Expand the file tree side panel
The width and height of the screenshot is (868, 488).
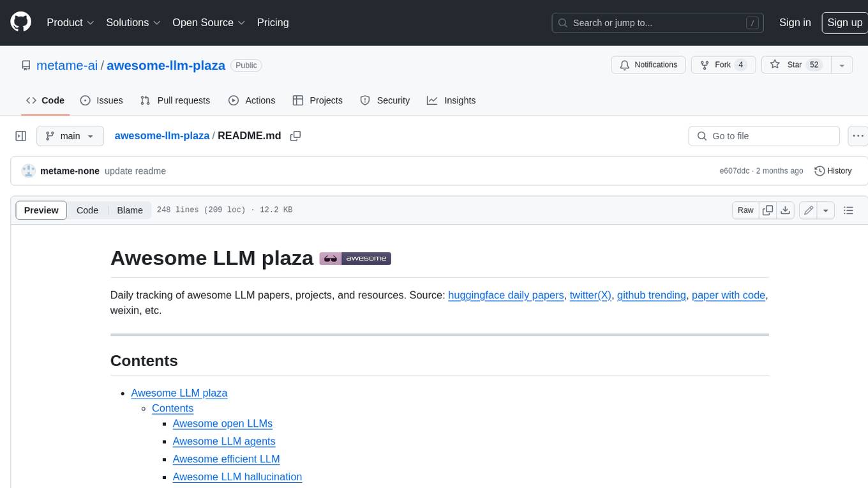(x=21, y=136)
